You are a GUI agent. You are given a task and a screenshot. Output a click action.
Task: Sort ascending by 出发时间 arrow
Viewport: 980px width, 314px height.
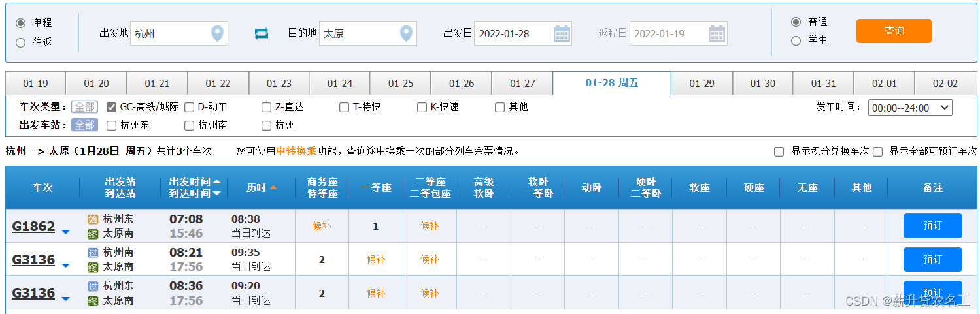pyautogui.click(x=217, y=181)
